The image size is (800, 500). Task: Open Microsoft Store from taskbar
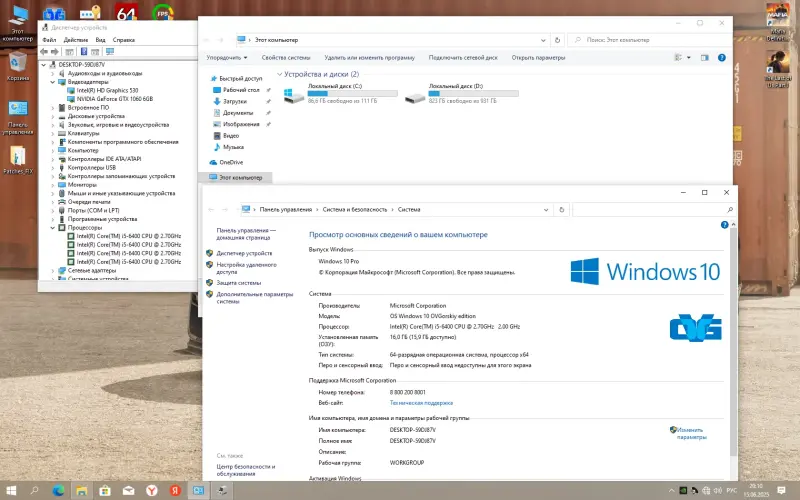coord(105,491)
